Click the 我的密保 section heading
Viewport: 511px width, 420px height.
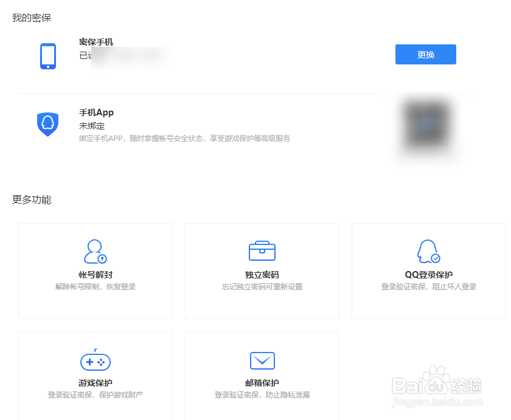[x=30, y=18]
